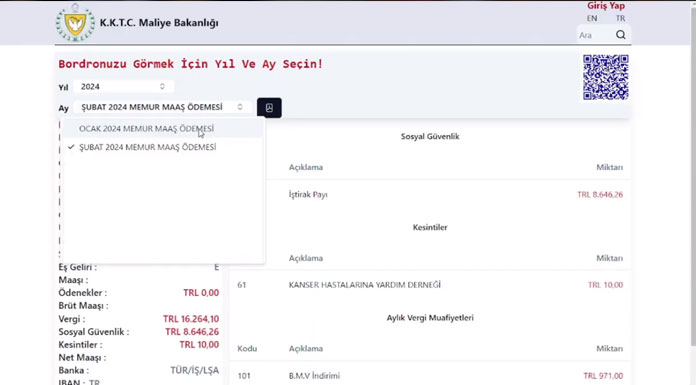The height and width of the screenshot is (385, 696).
Task: Click the B.M.V İndirimi row
Action: coord(430,376)
